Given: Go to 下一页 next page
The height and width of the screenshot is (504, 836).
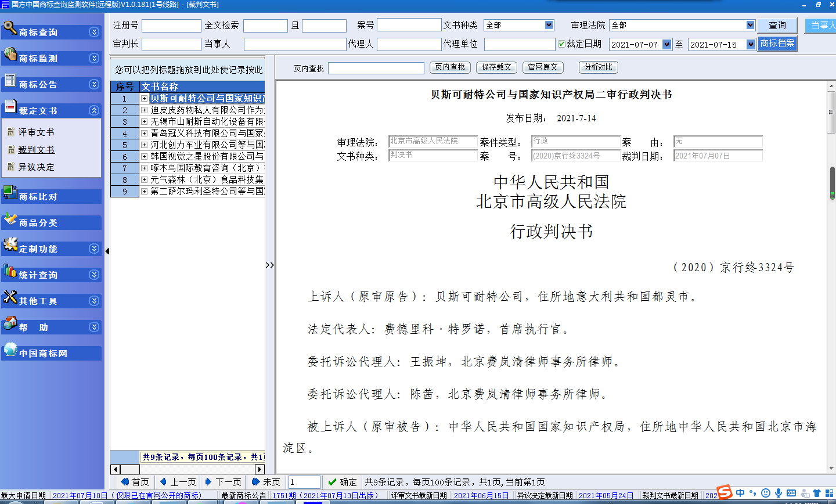Looking at the screenshot, I should 224,482.
